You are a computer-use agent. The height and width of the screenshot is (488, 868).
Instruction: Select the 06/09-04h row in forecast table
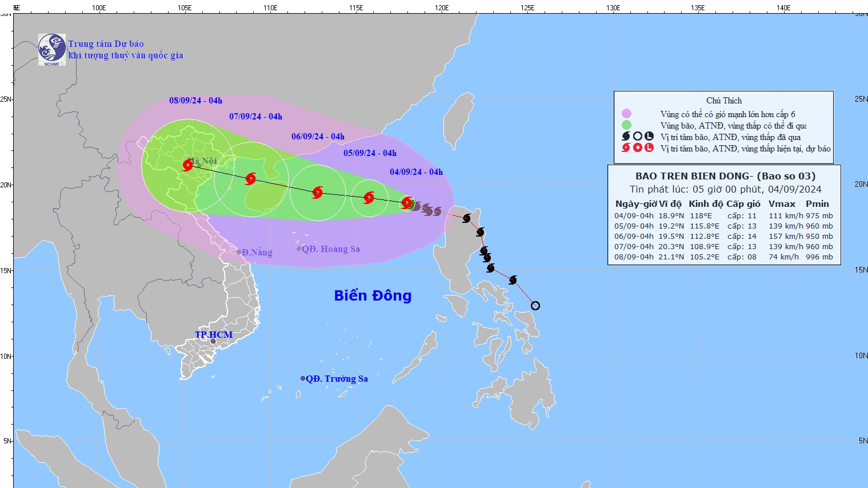(723, 237)
